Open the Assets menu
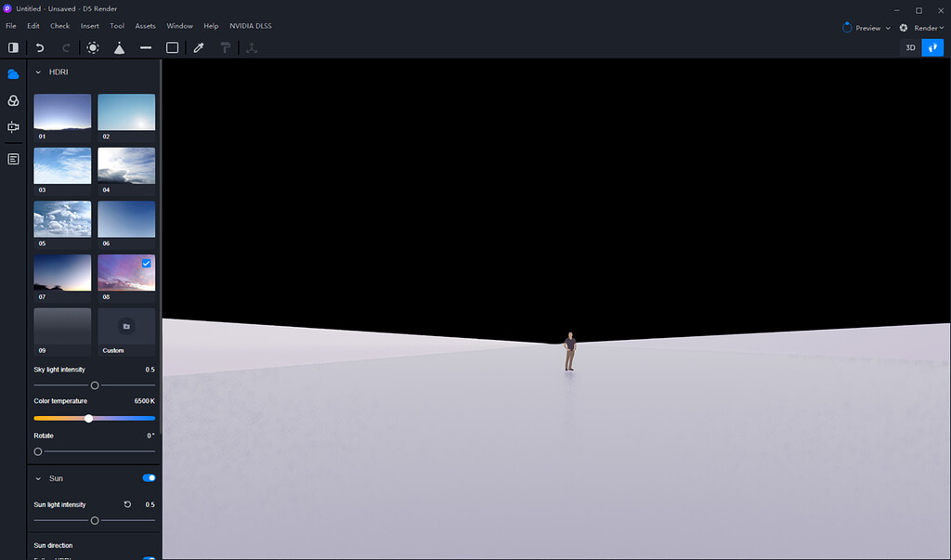 145,25
